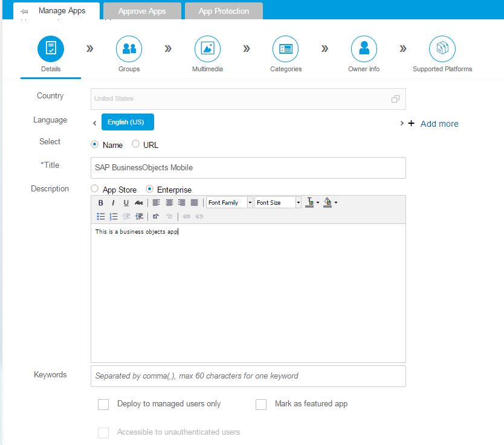Open the Owner info step icon

364,49
